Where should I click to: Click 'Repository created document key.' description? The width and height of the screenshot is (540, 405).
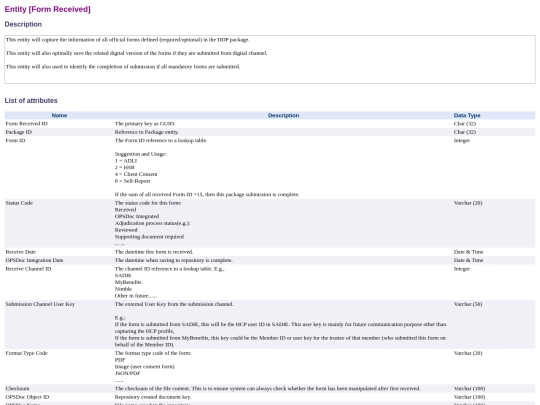click(153, 397)
